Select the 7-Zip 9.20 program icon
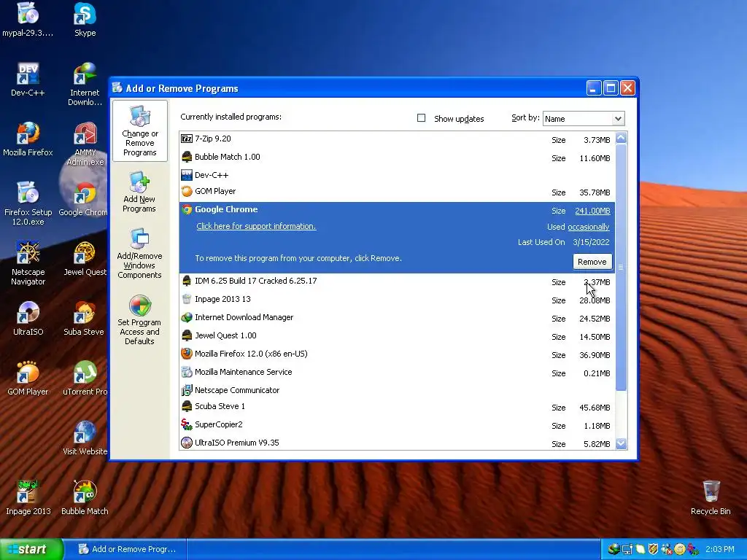Viewport: 747px width, 560px height. (187, 139)
